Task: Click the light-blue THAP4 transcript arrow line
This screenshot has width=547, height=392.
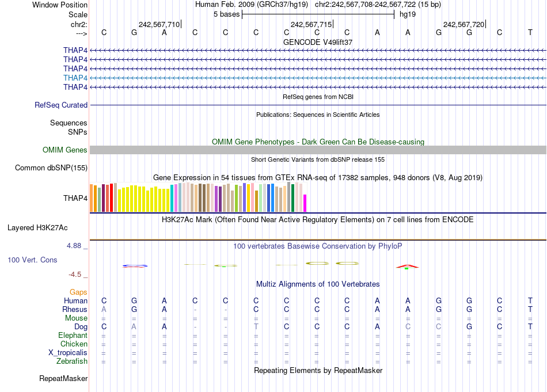Action: click(x=318, y=78)
